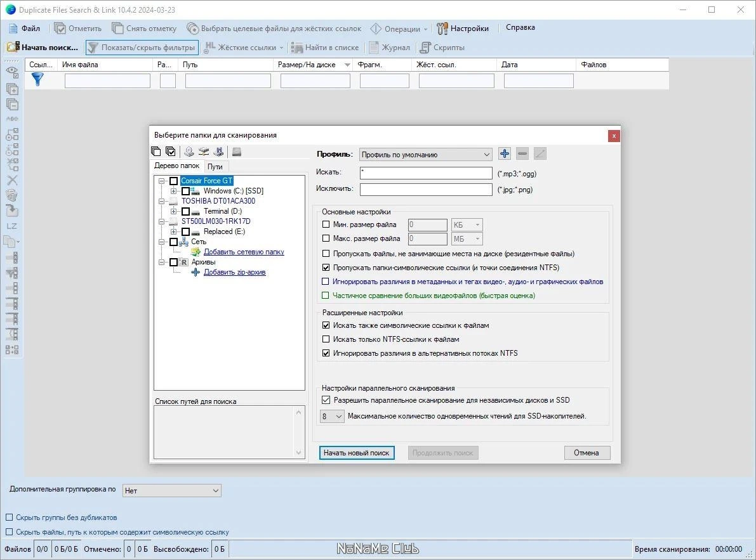Click the stacked pages minus icon in sidebar
Viewport: 756px width, 560px height.
click(x=12, y=104)
